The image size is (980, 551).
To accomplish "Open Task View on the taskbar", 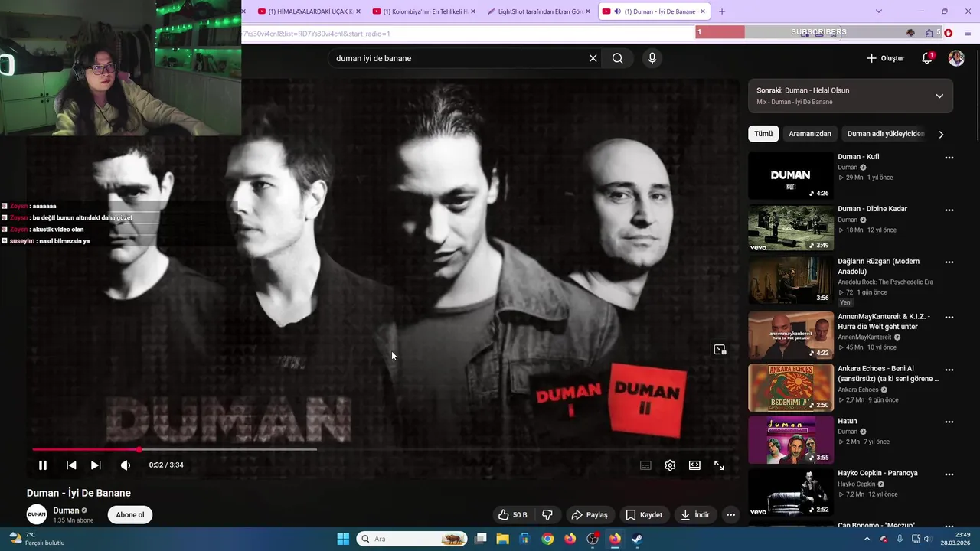I will (x=480, y=539).
